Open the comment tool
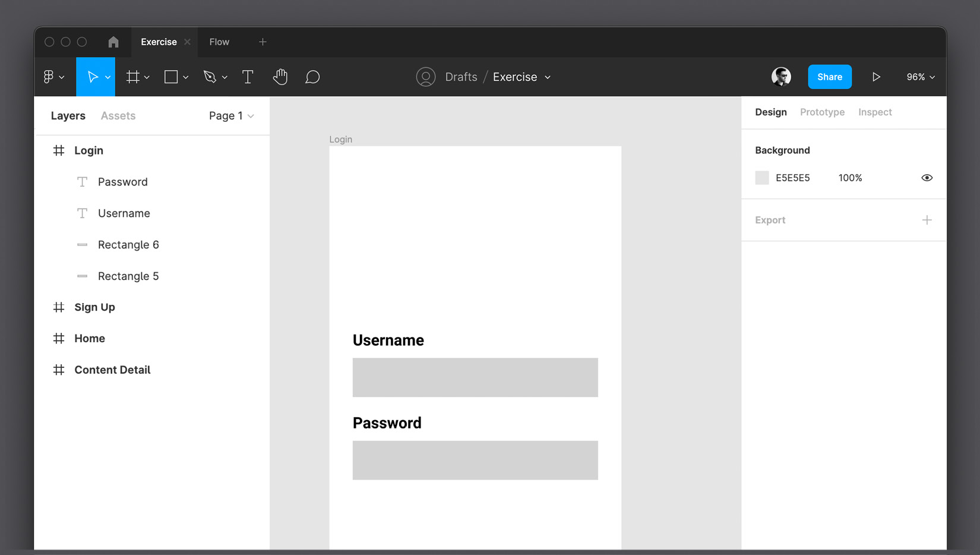The width and height of the screenshot is (980, 555). (313, 77)
